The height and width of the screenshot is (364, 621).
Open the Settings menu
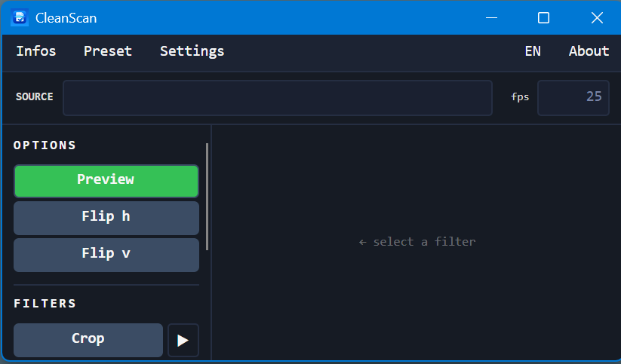(192, 51)
